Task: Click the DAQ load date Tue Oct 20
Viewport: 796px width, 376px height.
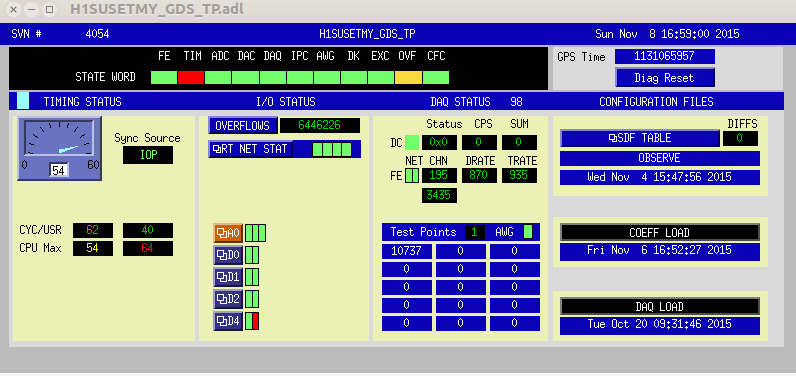Action: 659,325
